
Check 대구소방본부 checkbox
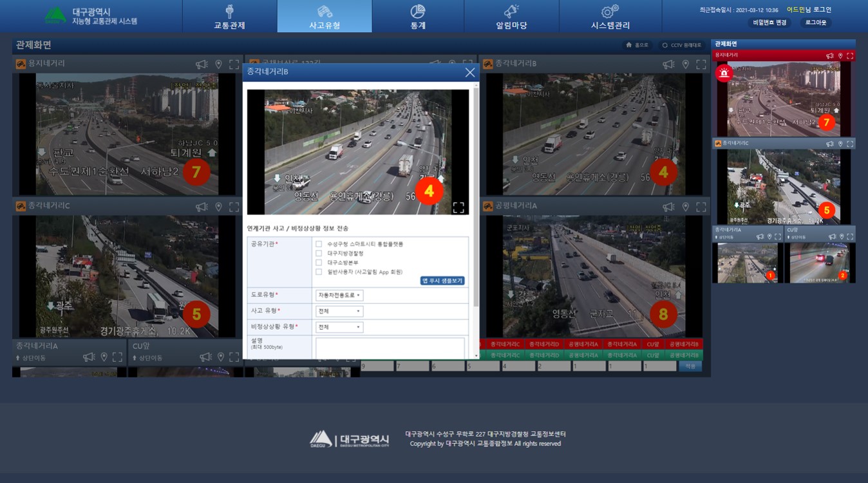(x=319, y=263)
